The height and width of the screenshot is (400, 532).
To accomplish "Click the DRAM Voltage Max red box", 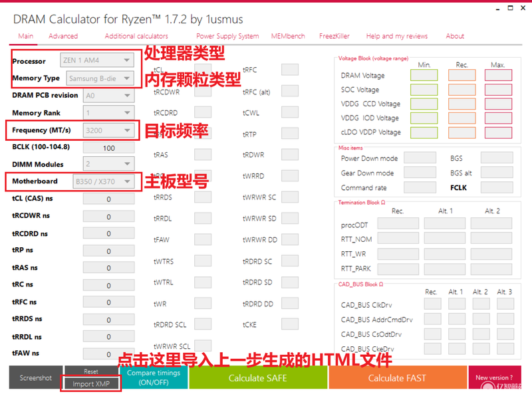I will 498,75.
